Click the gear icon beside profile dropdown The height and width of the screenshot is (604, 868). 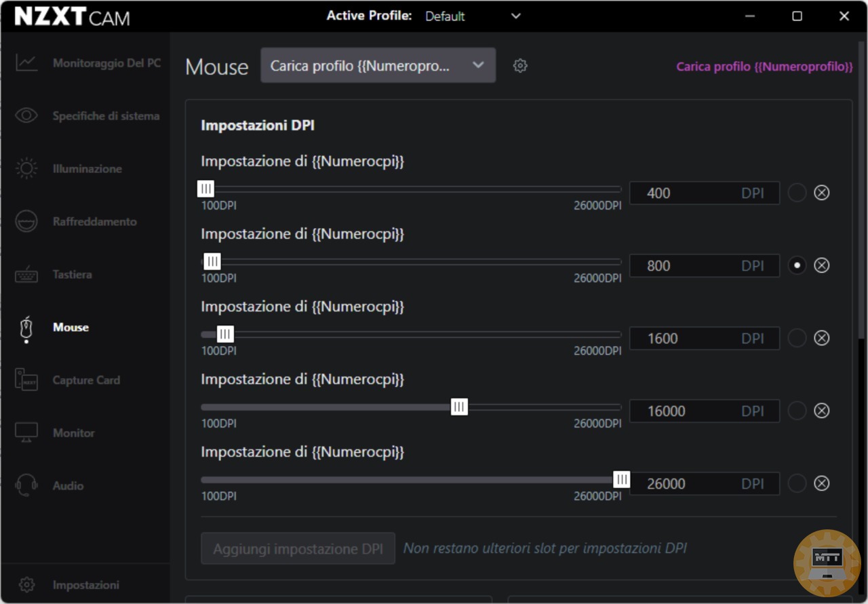(x=520, y=66)
